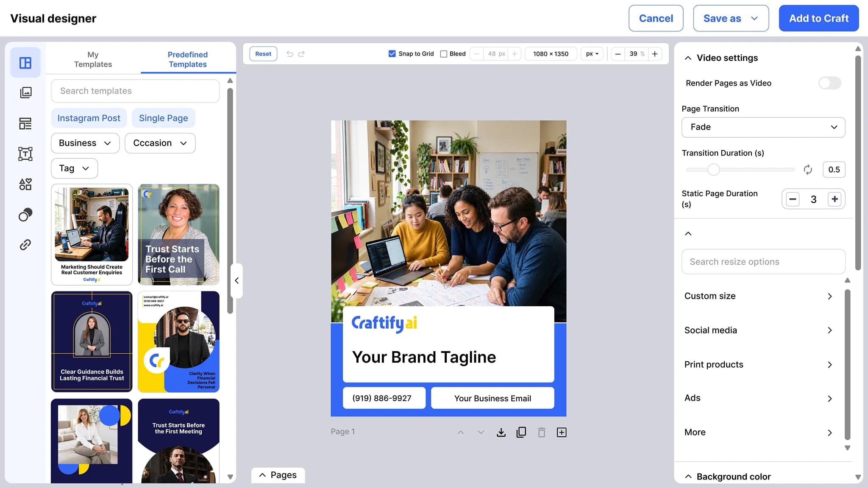868x488 pixels.
Task: Open the Tag filter dropdown
Action: click(74, 168)
